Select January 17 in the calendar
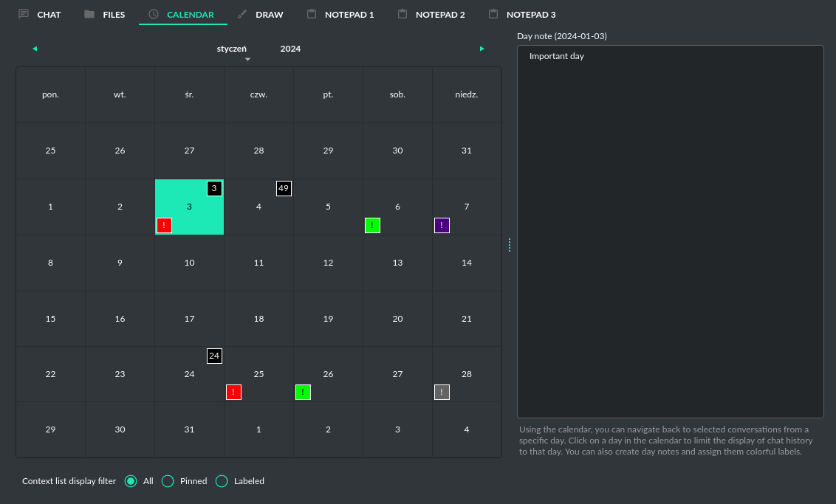This screenshot has width=836, height=504. tap(189, 319)
